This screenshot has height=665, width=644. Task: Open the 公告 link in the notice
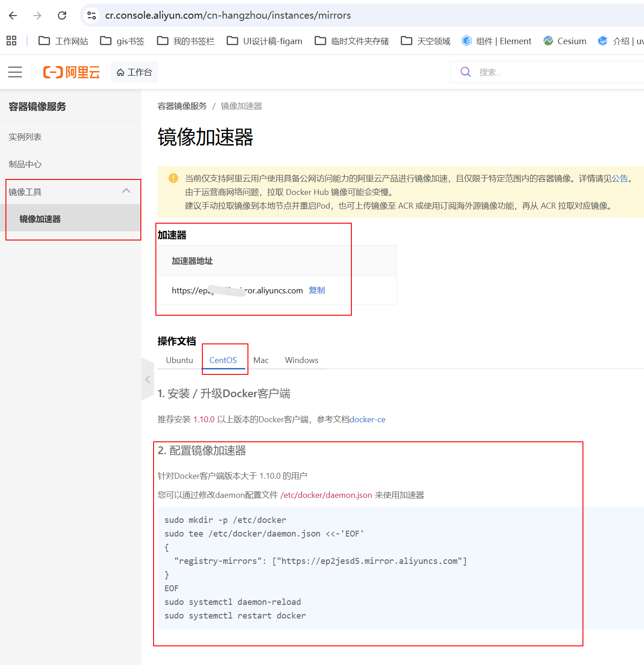620,179
